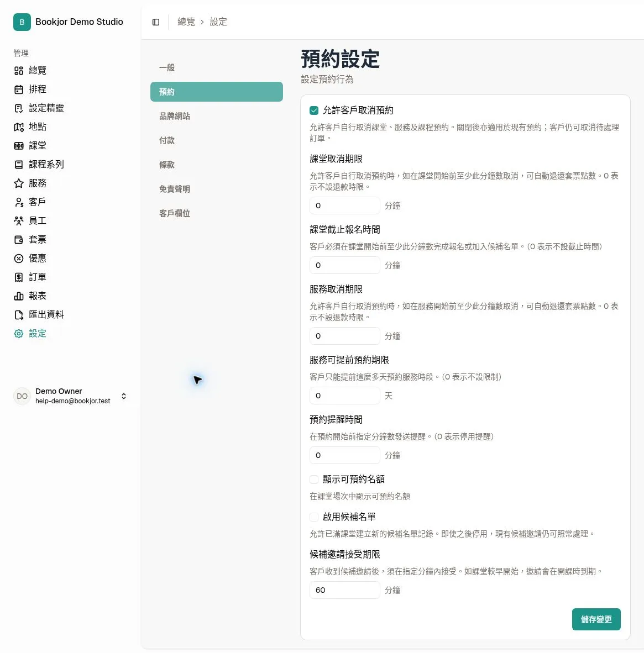
Task: Click 總覽 breadcrumb link
Action: [186, 22]
